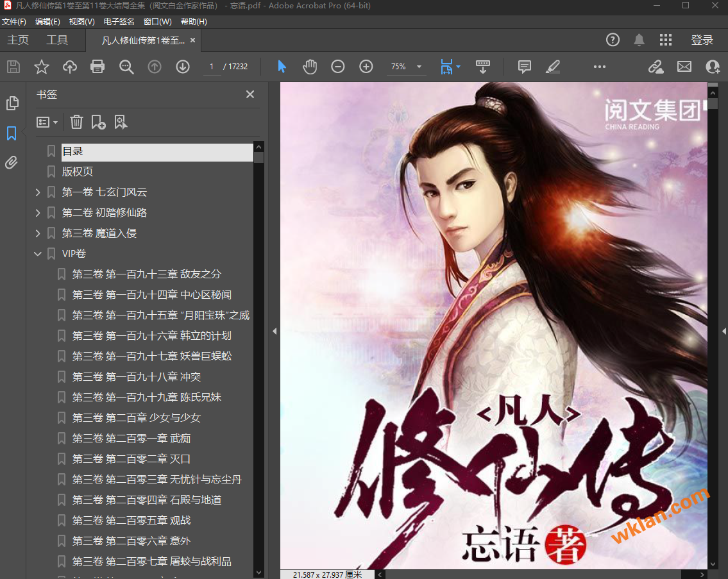This screenshot has height=579, width=728.
Task: Send file via email envelope icon
Action: [x=684, y=66]
